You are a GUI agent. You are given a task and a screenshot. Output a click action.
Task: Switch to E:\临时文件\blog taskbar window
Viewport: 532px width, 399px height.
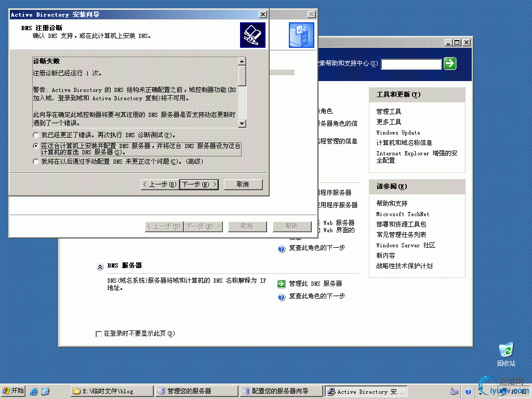pos(112,392)
